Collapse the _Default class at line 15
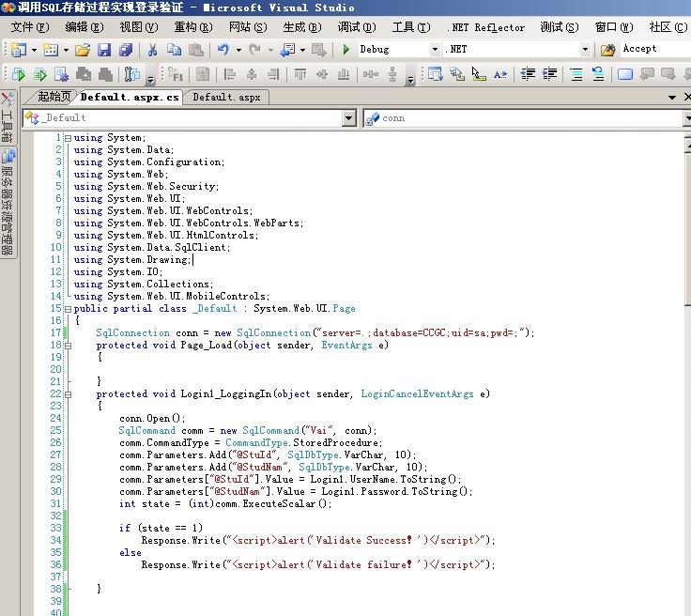This screenshot has height=616, width=691. point(68,309)
